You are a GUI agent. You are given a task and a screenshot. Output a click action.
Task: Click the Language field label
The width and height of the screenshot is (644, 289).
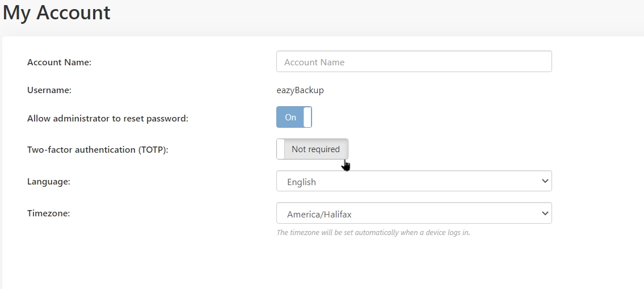tap(48, 181)
